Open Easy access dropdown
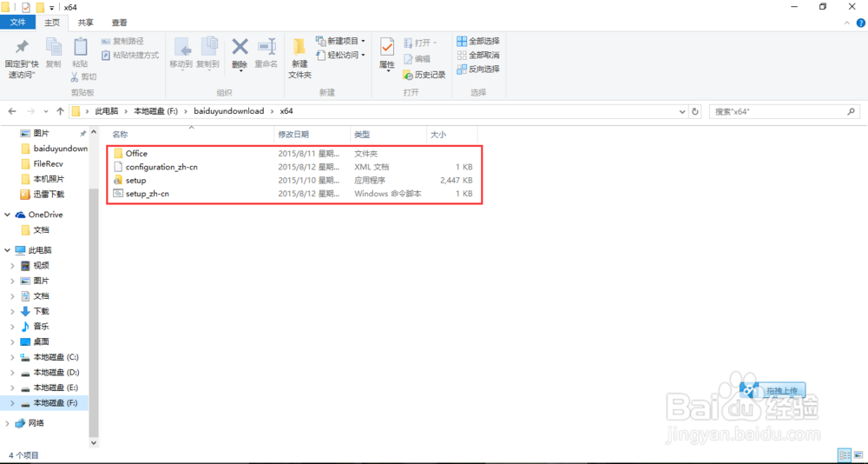This screenshot has height=464, width=868. tap(340, 55)
